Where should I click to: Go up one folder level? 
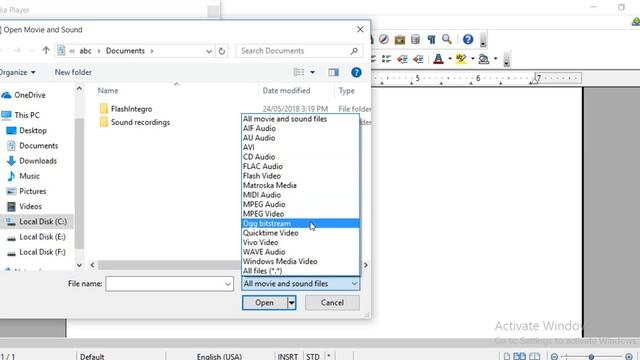[x=46, y=51]
